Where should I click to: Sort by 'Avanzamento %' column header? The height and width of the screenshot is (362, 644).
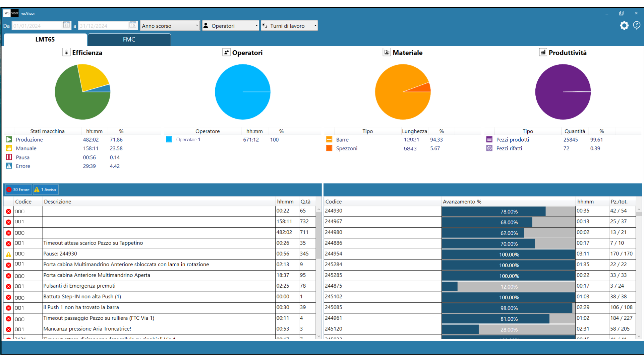[462, 202]
